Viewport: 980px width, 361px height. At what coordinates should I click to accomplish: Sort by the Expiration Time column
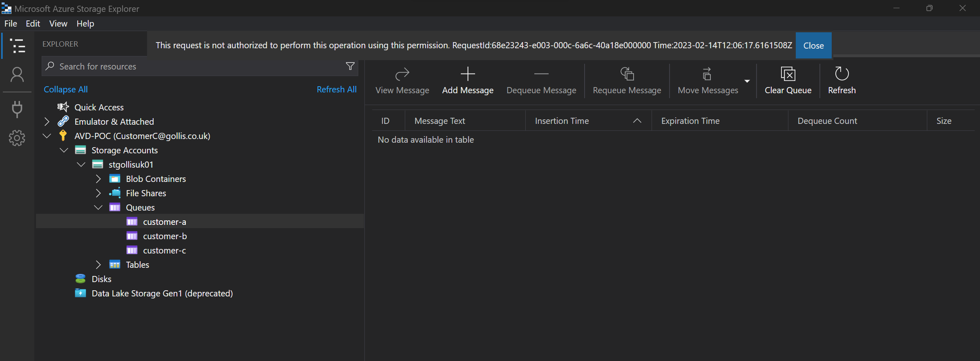(x=720, y=121)
